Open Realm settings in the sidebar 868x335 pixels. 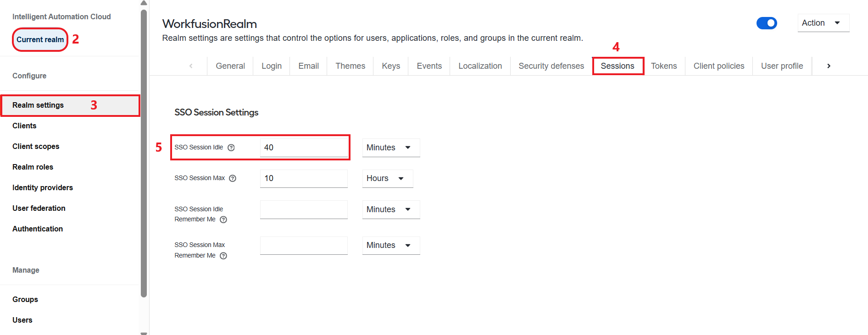(x=70, y=105)
